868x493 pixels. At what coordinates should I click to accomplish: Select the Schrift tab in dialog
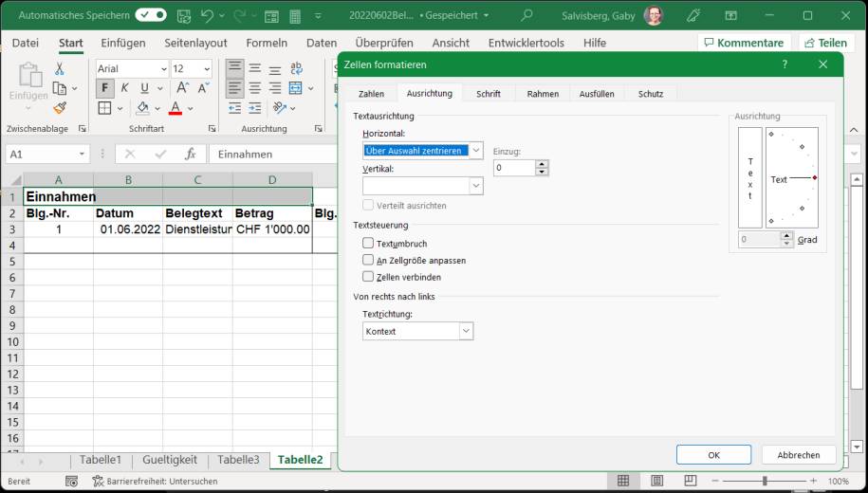489,94
